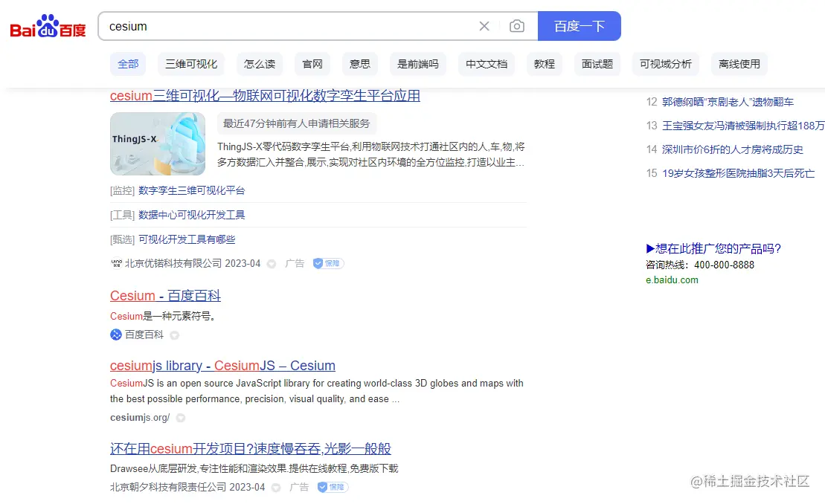This screenshot has width=825, height=504.
Task: Open image search with the camera icon
Action: pos(517,25)
